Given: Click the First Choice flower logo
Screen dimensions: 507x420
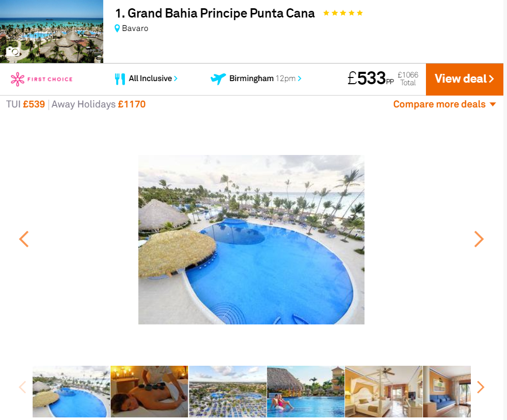Looking at the screenshot, I should 18,79.
